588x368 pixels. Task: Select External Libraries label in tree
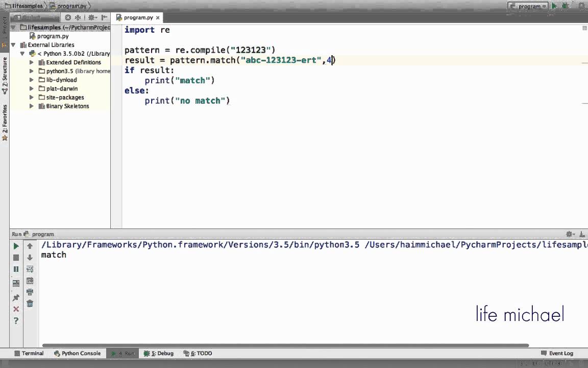[51, 44]
